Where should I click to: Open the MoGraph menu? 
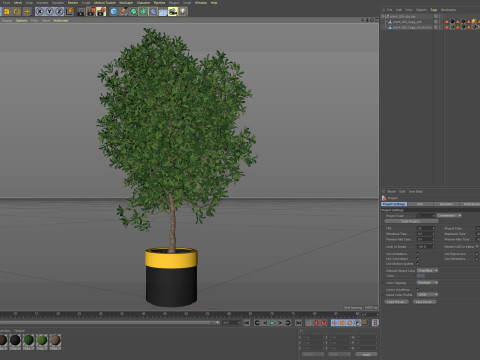tap(126, 3)
